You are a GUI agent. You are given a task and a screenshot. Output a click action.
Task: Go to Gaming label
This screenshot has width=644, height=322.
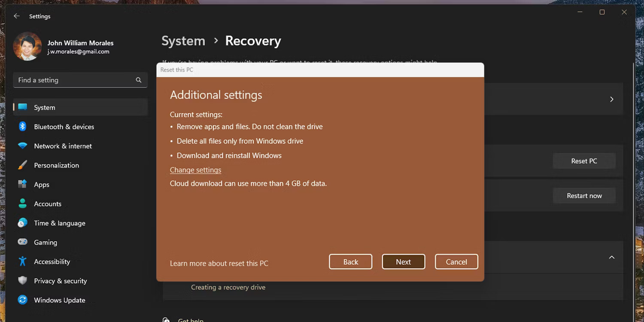pyautogui.click(x=46, y=243)
